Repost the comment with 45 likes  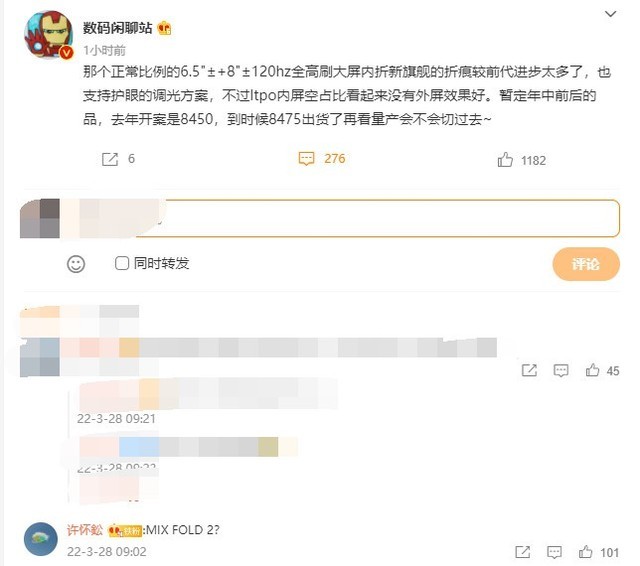(529, 370)
